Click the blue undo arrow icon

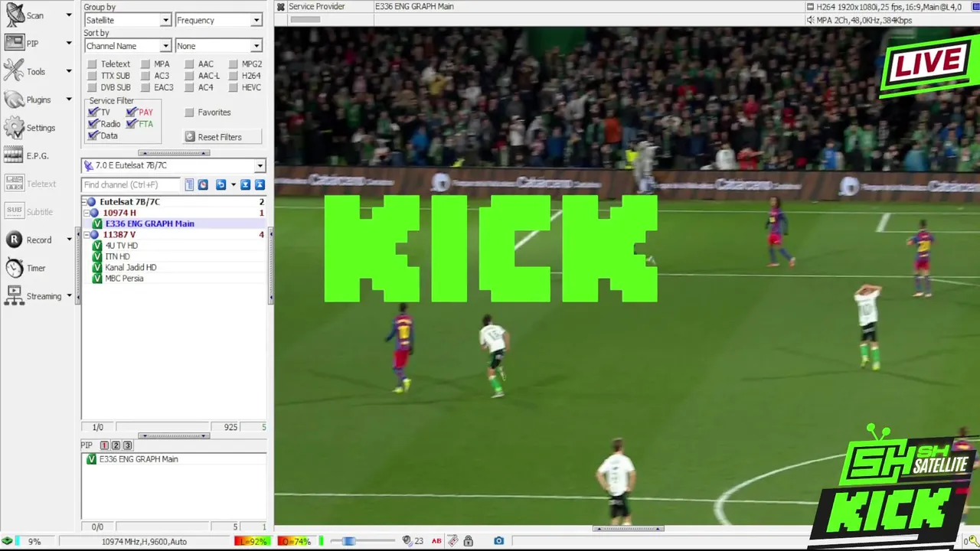tap(220, 184)
